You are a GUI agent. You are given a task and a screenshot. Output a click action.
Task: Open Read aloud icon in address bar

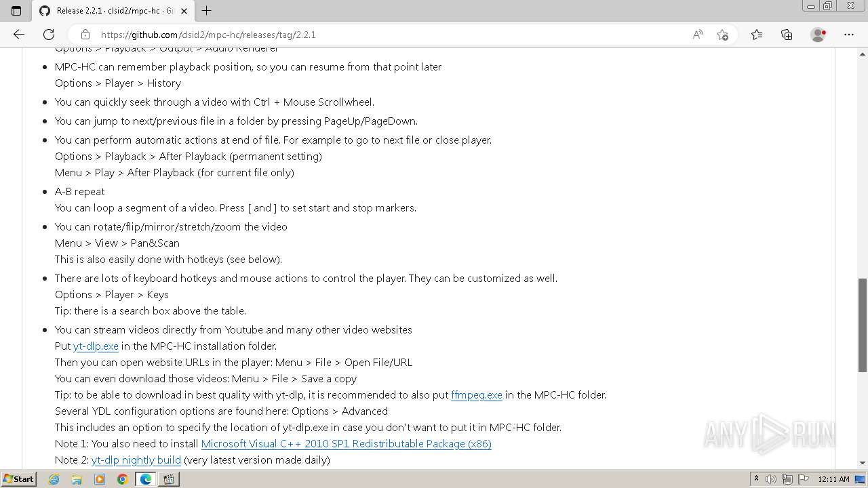(698, 35)
